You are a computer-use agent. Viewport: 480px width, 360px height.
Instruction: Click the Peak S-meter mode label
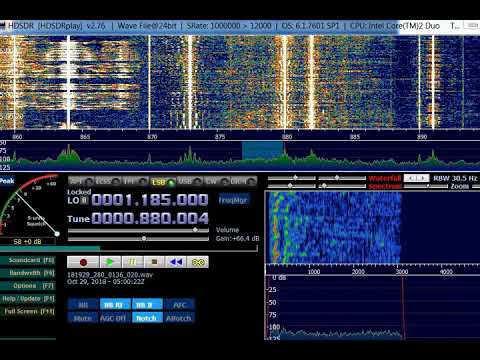click(x=7, y=181)
